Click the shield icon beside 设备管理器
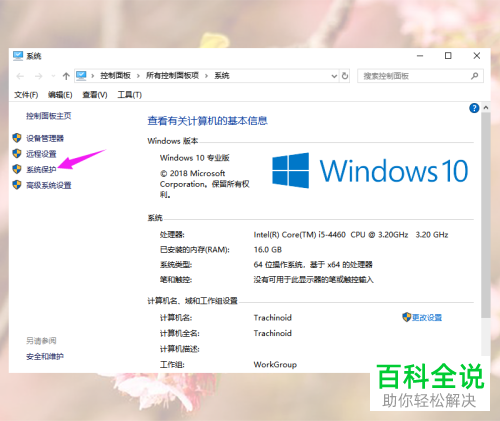The width and height of the screenshot is (500, 421). tap(17, 138)
